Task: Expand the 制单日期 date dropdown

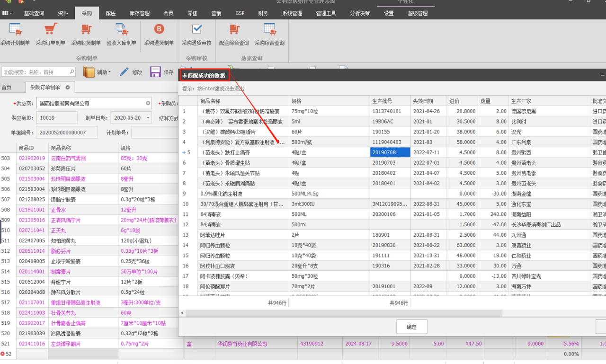Action: (x=148, y=118)
